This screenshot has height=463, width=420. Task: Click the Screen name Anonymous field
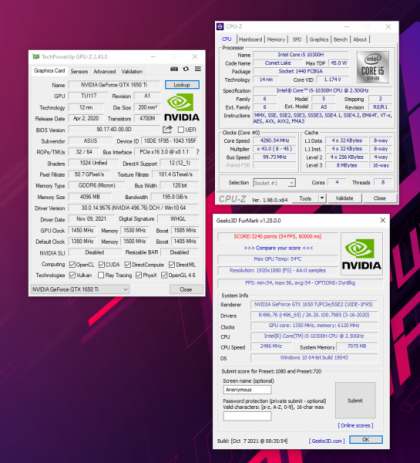[247, 390]
